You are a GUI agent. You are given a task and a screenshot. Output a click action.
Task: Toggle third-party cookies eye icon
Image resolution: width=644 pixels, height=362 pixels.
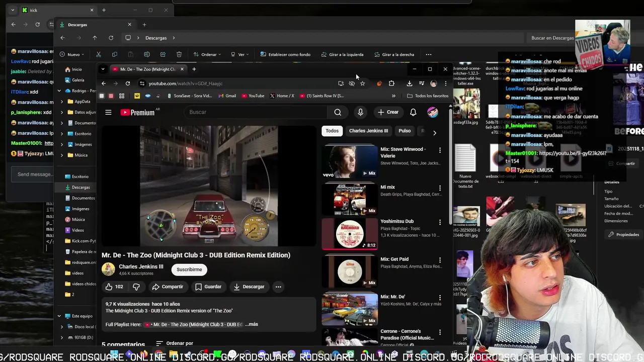pyautogui.click(x=352, y=83)
